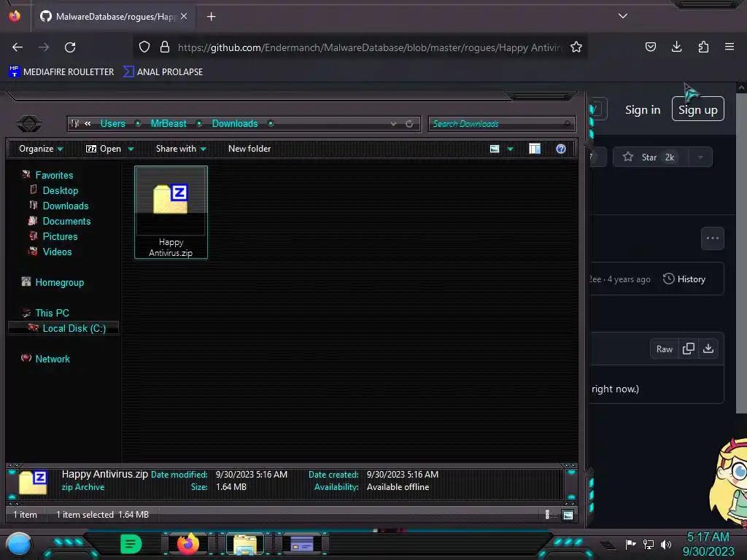
Task: Open Firefox application hamburger menu
Action: (x=729, y=47)
